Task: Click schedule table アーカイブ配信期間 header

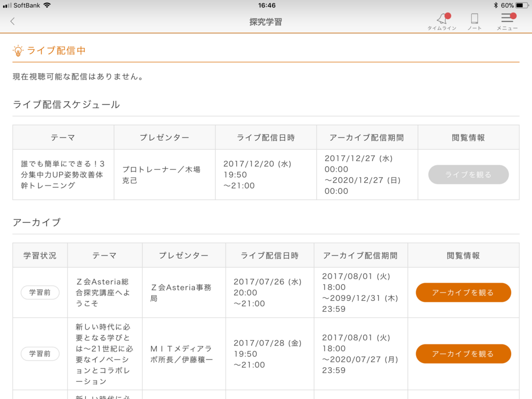Action: [367, 137]
